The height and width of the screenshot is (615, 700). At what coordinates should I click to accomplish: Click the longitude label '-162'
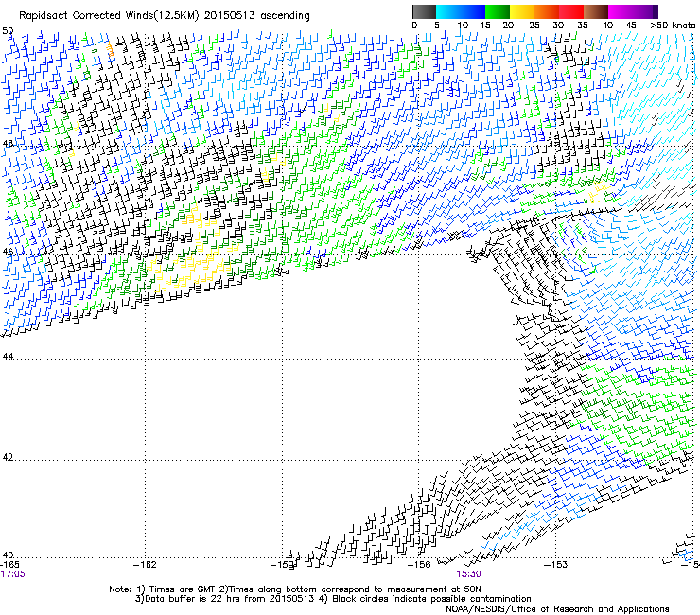[146, 565]
